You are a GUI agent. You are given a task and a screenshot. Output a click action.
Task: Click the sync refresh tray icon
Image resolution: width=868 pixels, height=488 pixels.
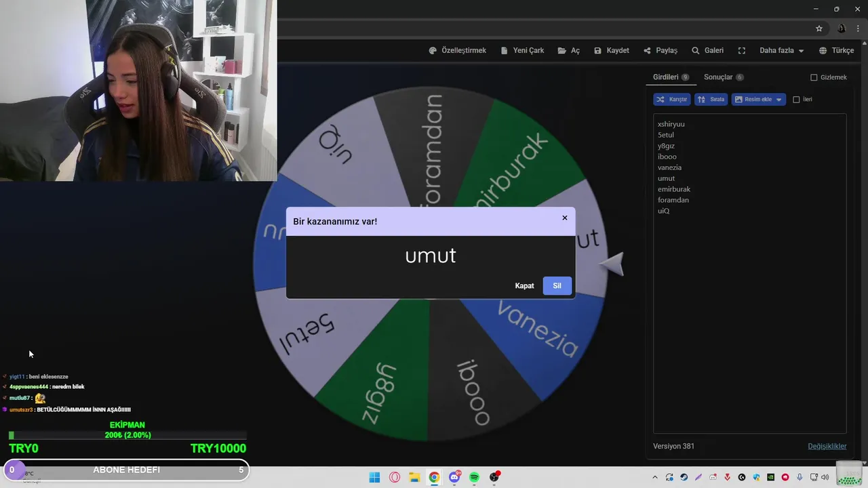[x=669, y=477]
